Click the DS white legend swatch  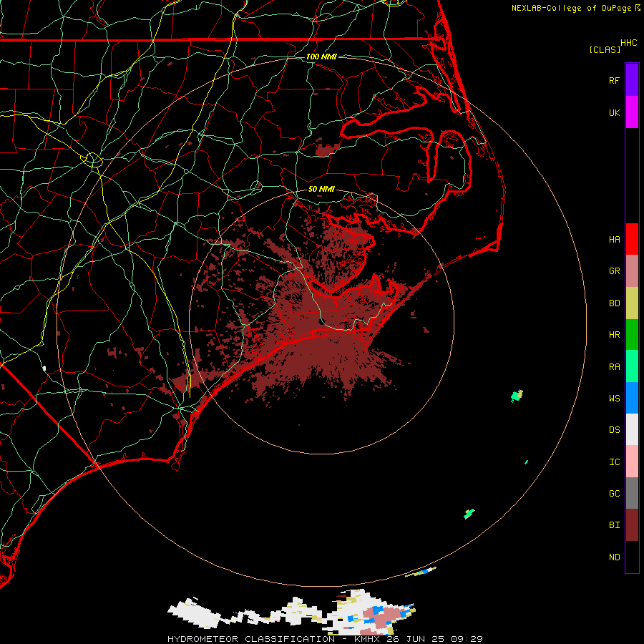click(x=632, y=429)
